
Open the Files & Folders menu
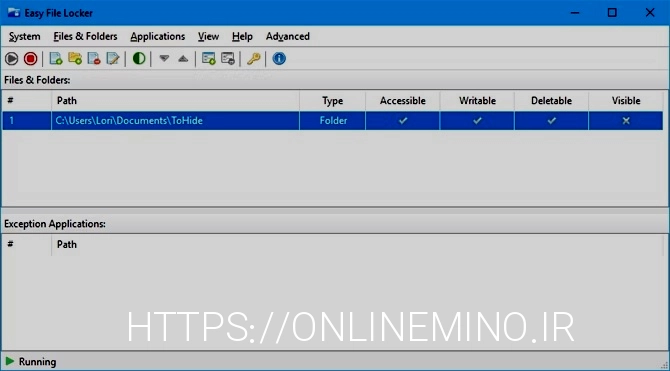[85, 36]
